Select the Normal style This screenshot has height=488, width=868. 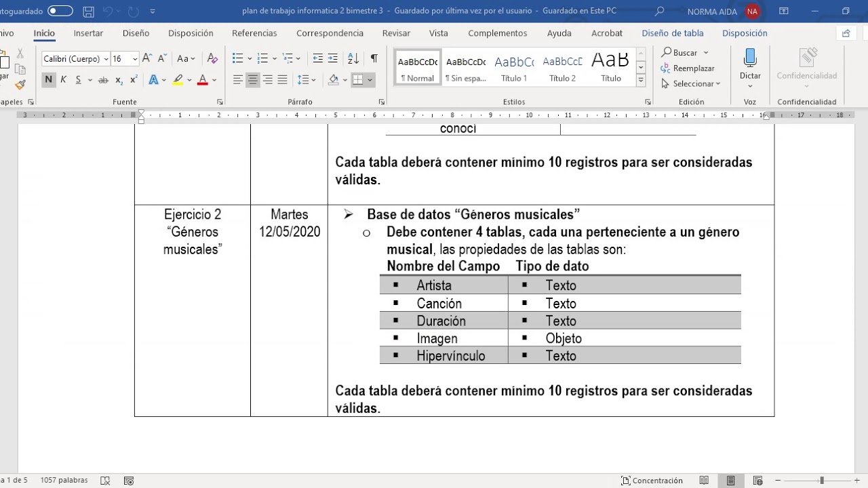point(418,68)
